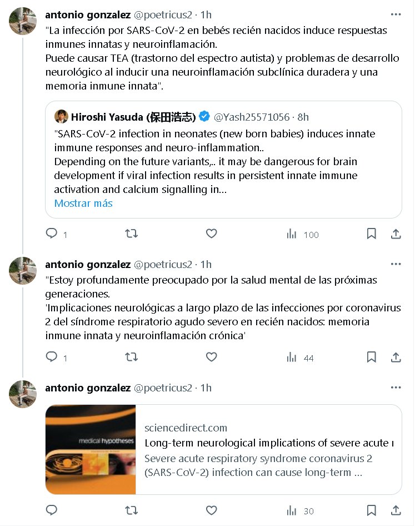Bookmark the first tweet with 100 views
The image size is (420, 526).
372,234
